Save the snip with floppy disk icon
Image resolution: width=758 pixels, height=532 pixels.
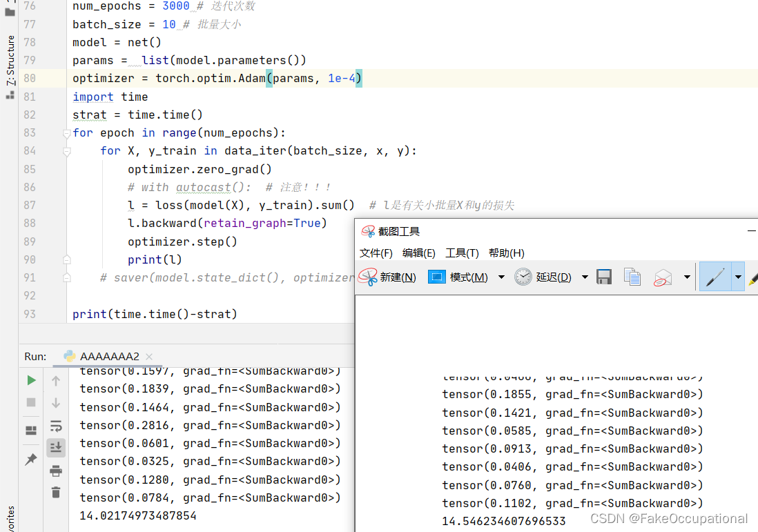click(603, 276)
